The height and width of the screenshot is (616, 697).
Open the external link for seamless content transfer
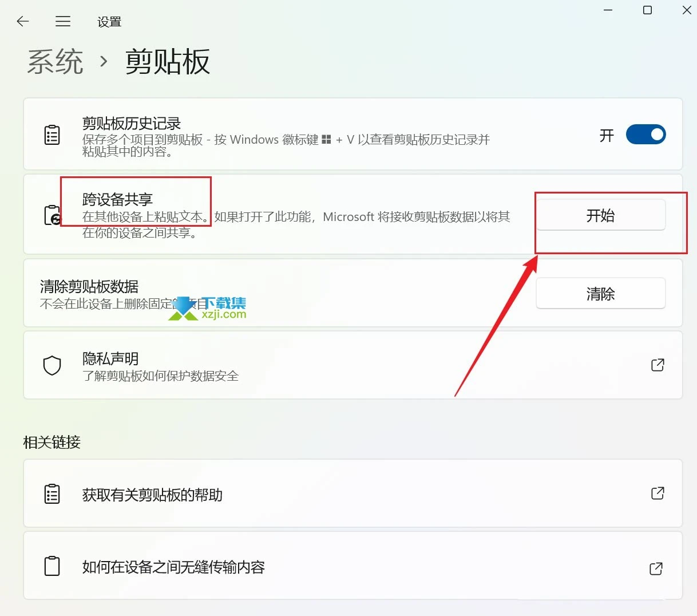click(656, 568)
